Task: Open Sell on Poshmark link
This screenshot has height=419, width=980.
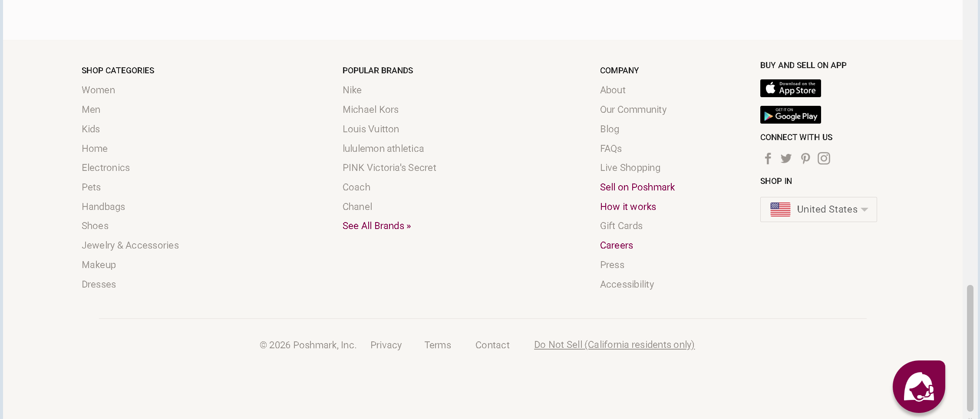Action: click(637, 187)
